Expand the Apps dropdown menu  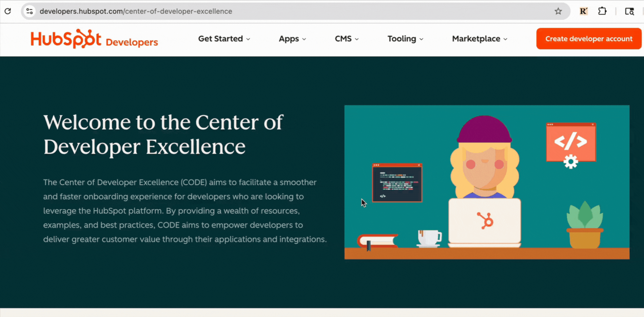(x=292, y=39)
